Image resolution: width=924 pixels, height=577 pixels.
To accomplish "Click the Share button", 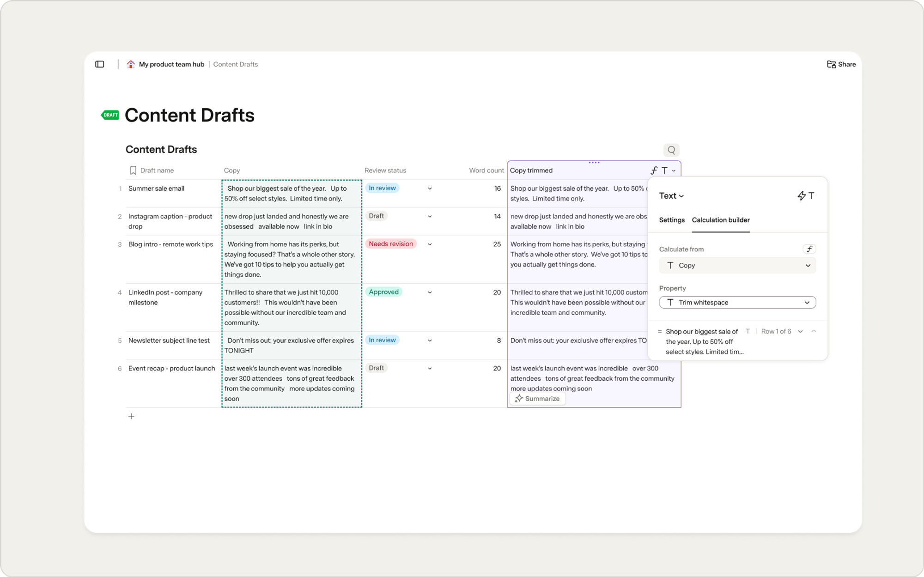I will coord(841,64).
